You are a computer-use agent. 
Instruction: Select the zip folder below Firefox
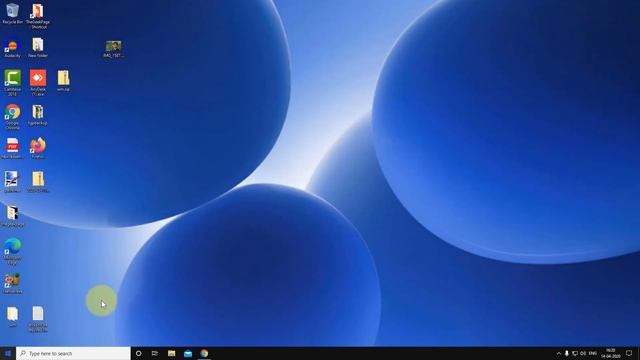[38, 182]
